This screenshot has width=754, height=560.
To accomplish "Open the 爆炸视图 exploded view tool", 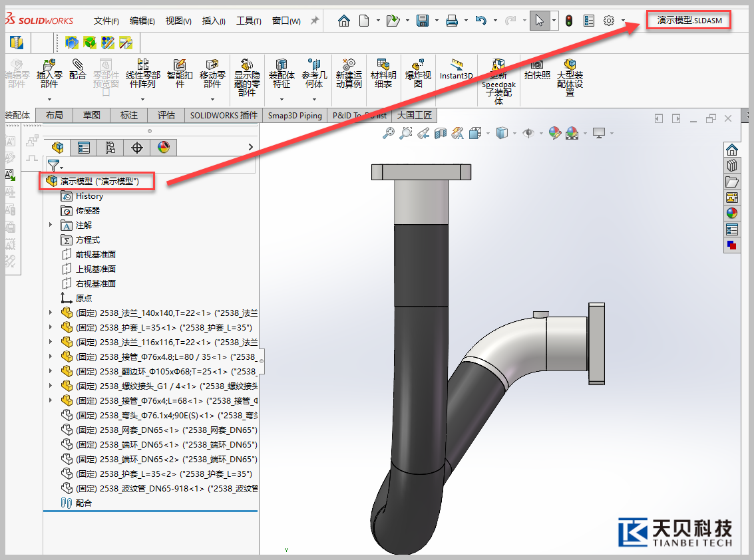I will pos(418,72).
